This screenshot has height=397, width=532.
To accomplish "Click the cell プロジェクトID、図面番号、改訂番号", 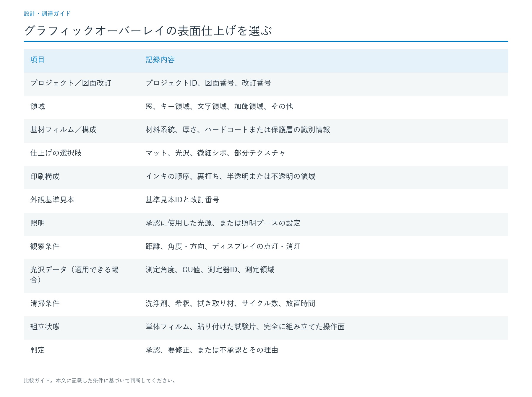I will point(208,83).
